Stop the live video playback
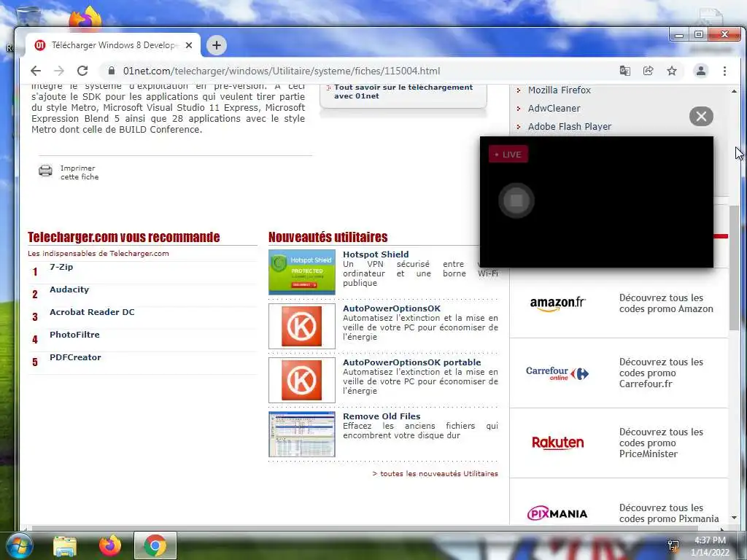 pos(516,201)
